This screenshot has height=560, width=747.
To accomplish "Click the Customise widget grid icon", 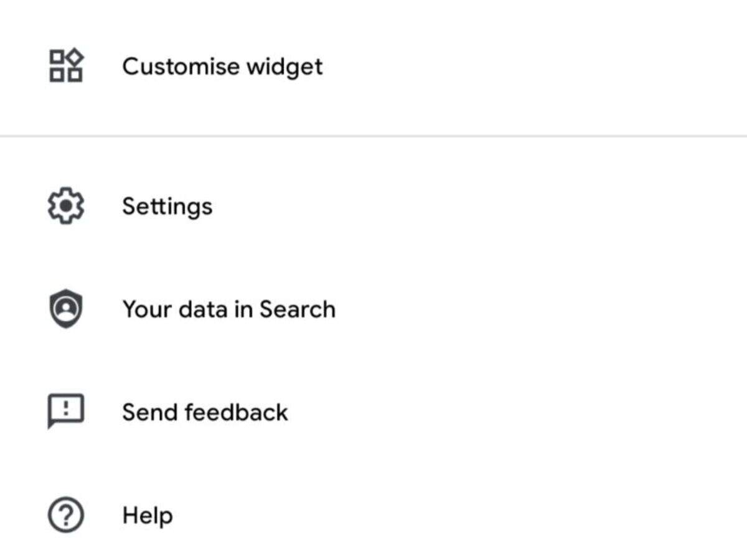I will (x=66, y=66).
